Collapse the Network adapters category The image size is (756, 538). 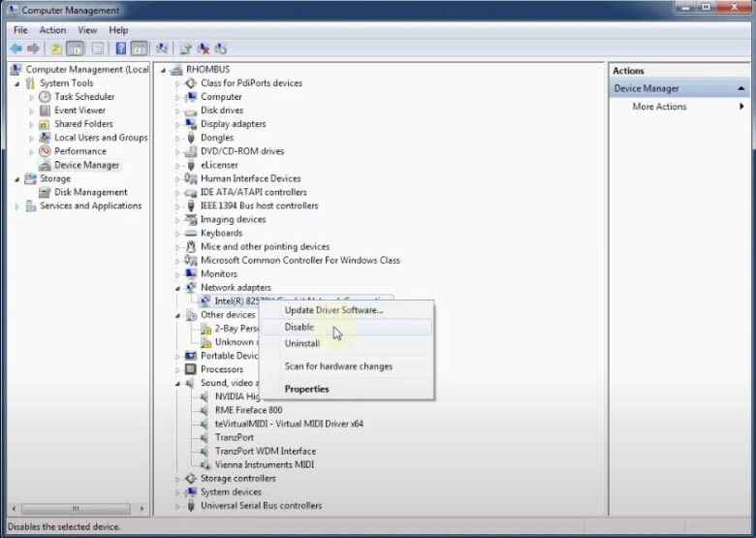(177, 288)
